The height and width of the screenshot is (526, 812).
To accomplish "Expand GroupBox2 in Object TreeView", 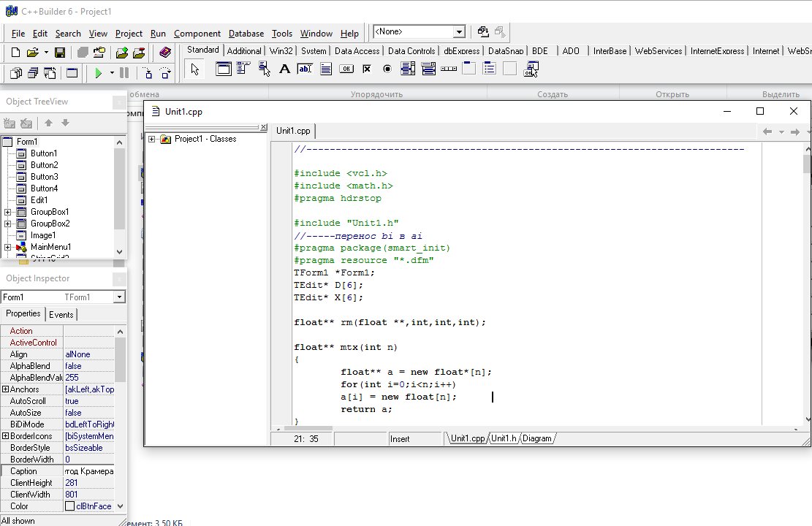I will 8,224.
